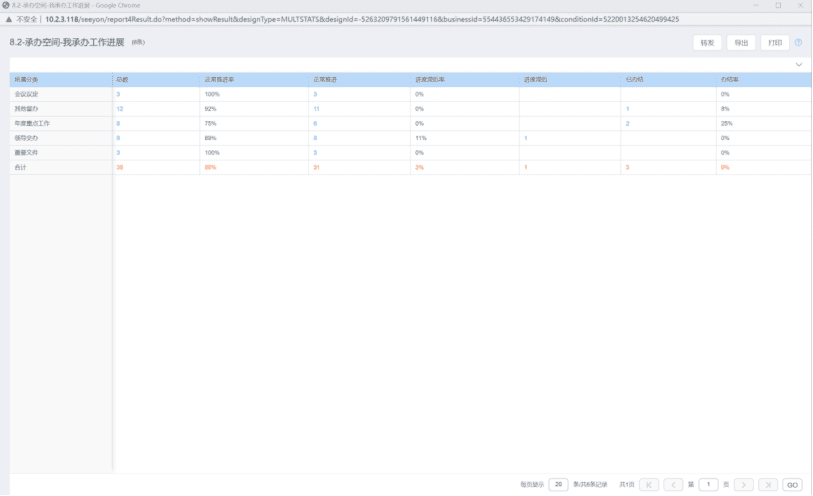Click the report title 8.2-承办空间-我承办工作进展
The height and width of the screenshot is (496, 813).
point(67,42)
